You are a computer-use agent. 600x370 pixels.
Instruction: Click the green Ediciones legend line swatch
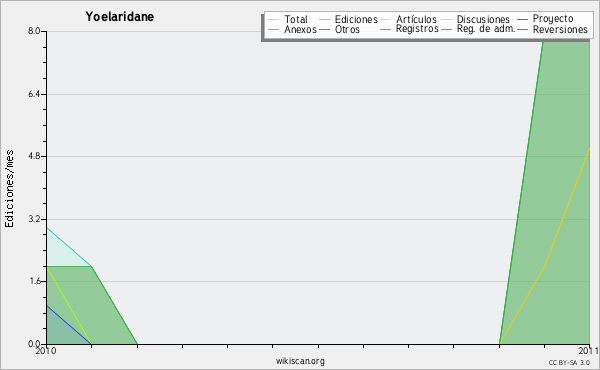[324, 19]
